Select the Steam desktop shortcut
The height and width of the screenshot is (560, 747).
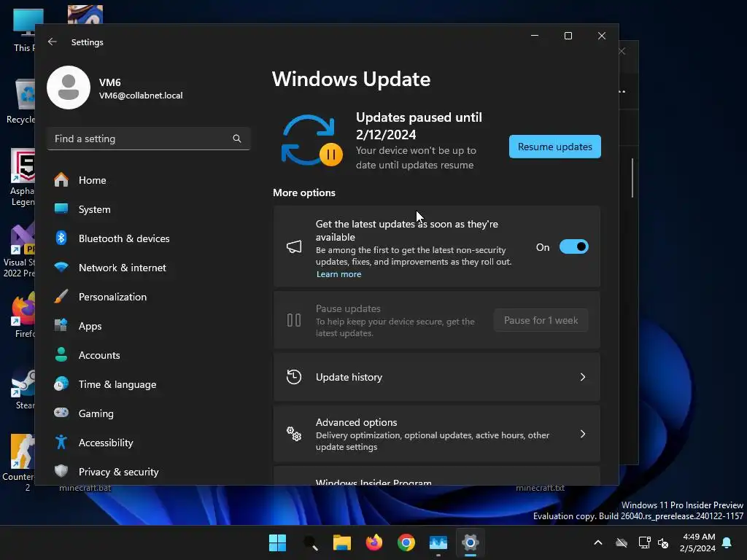(23, 389)
